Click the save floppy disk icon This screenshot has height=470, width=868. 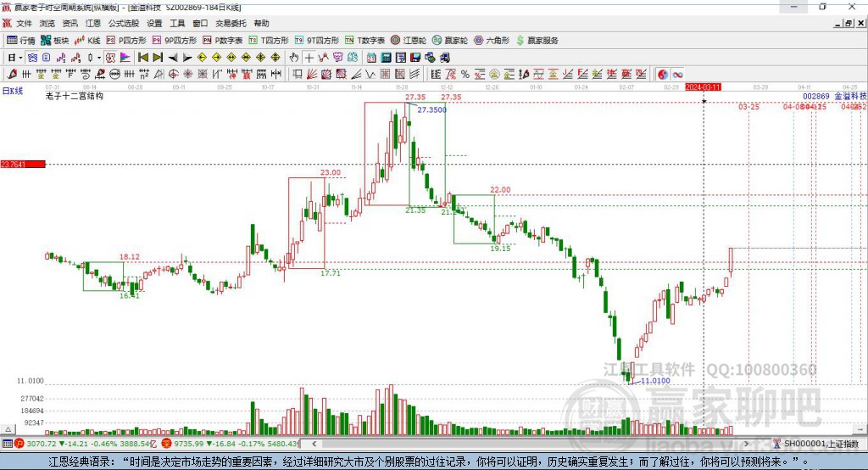click(x=415, y=58)
